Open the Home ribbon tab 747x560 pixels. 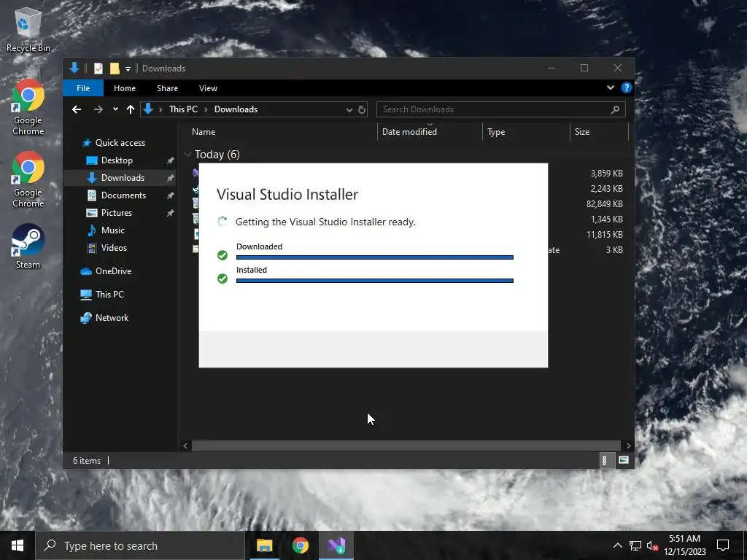[124, 88]
